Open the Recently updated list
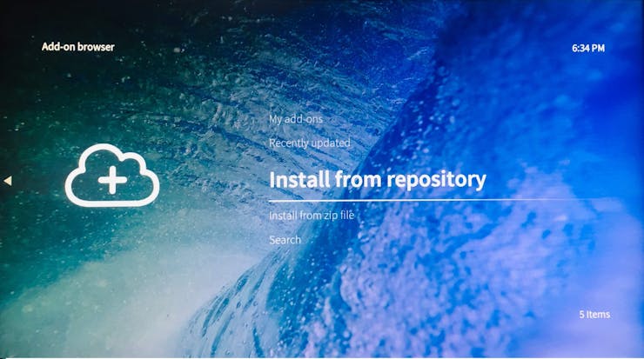This screenshot has height=359, width=644. pyautogui.click(x=309, y=143)
